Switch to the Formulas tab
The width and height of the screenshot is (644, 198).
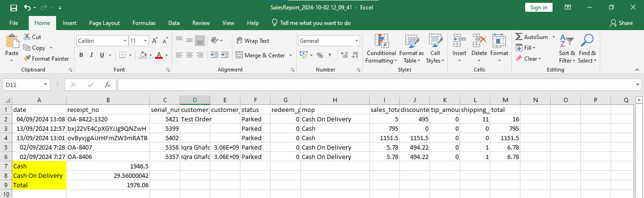144,23
